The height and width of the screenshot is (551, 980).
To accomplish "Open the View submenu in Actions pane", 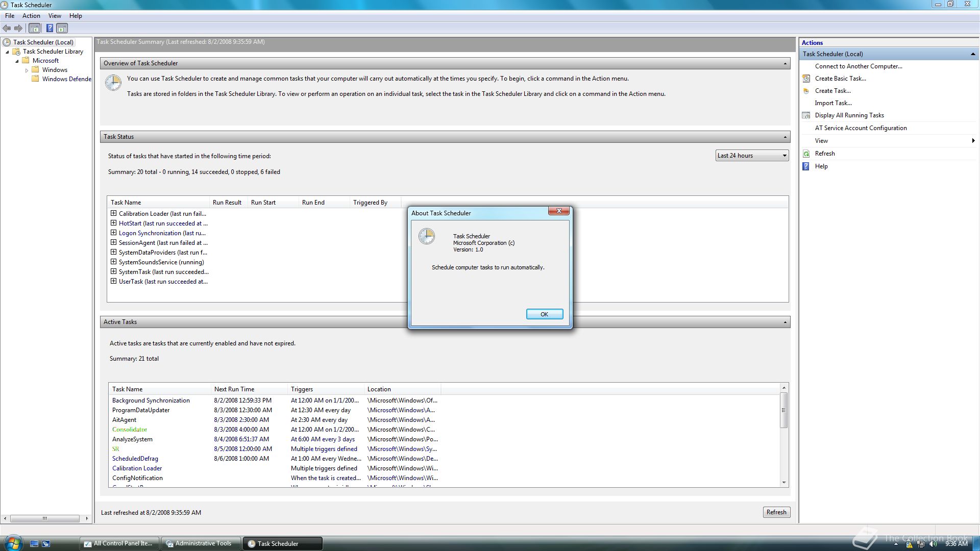I will point(889,141).
